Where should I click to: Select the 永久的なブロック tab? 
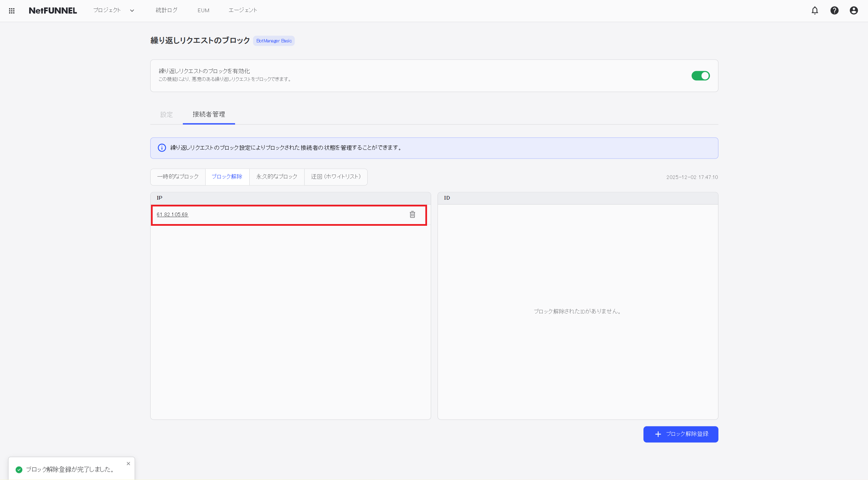pyautogui.click(x=276, y=177)
